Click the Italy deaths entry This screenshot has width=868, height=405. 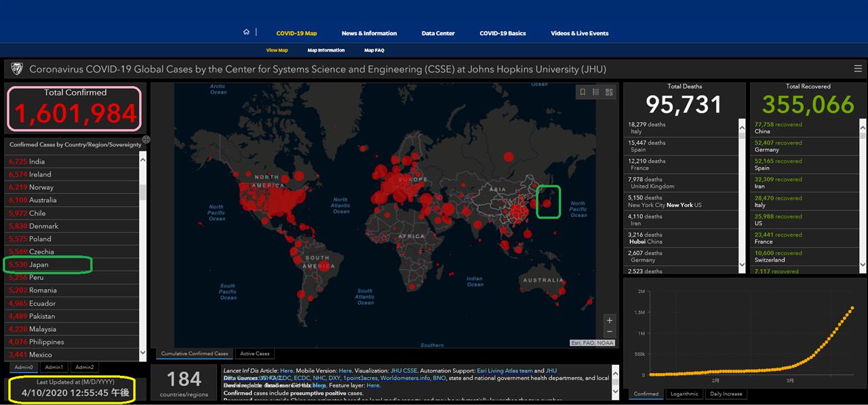click(680, 128)
